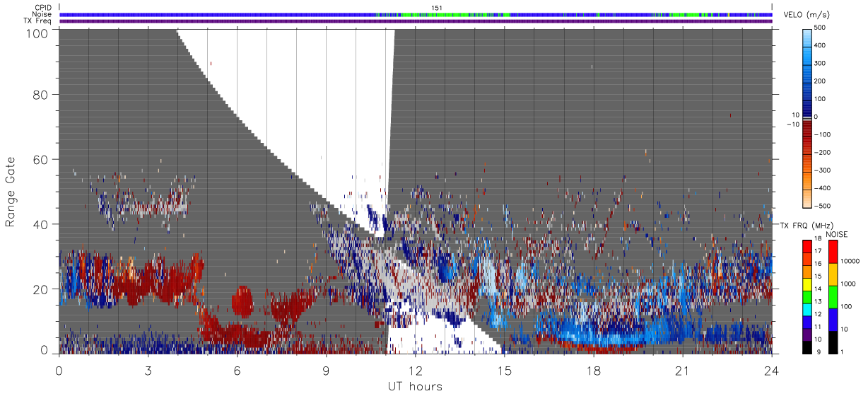
Task: Click the 40 tick on the Range Gate axis
Action: click(40, 224)
